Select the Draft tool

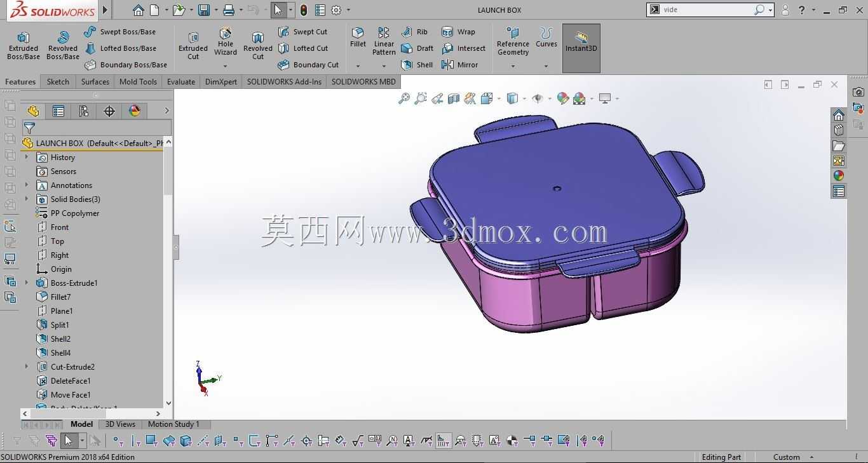[x=417, y=48]
